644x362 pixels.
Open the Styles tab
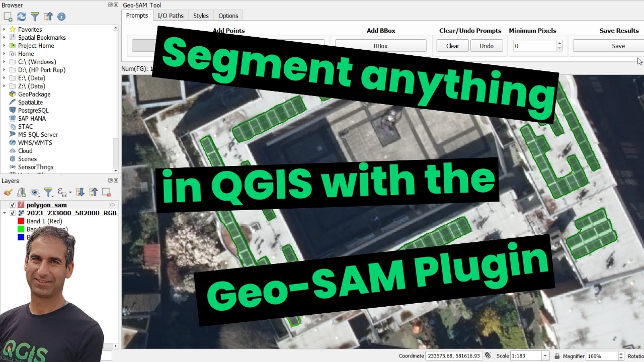coord(201,16)
